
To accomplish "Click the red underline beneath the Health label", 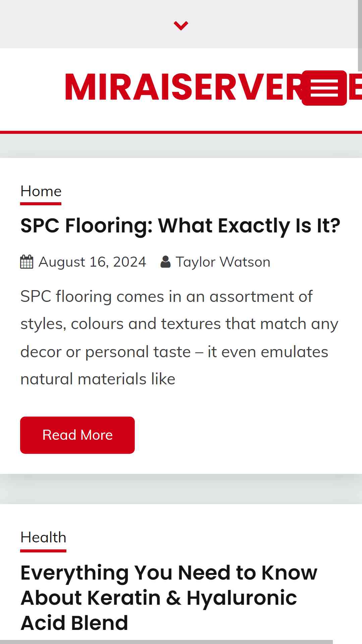I will 43,551.
